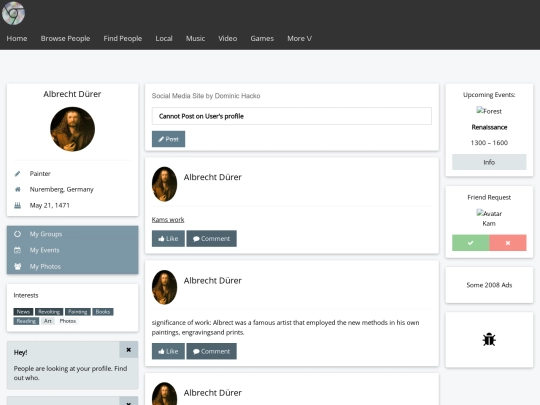The width and height of the screenshot is (540, 405).
Task: Click Albrecht Dürer name on first post
Action: (x=212, y=177)
